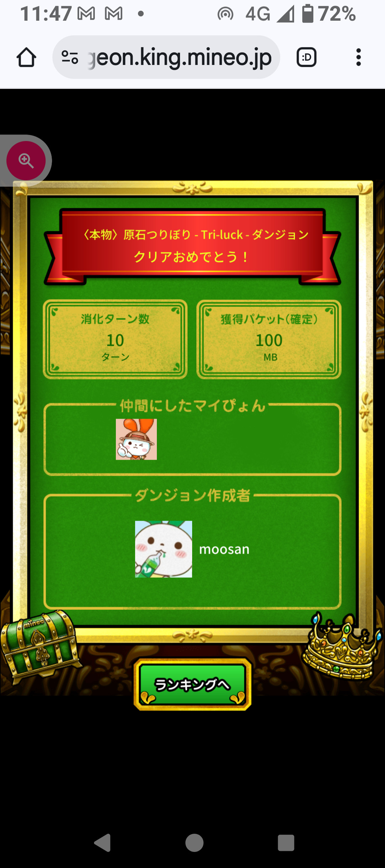This screenshot has width=385, height=868.
Task: Open moosan's creator avatar
Action: [164, 549]
